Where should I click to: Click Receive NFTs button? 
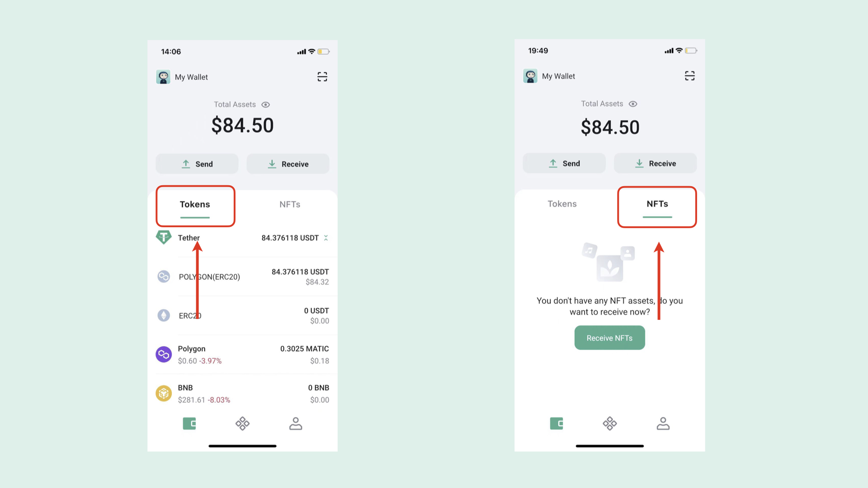(x=609, y=338)
